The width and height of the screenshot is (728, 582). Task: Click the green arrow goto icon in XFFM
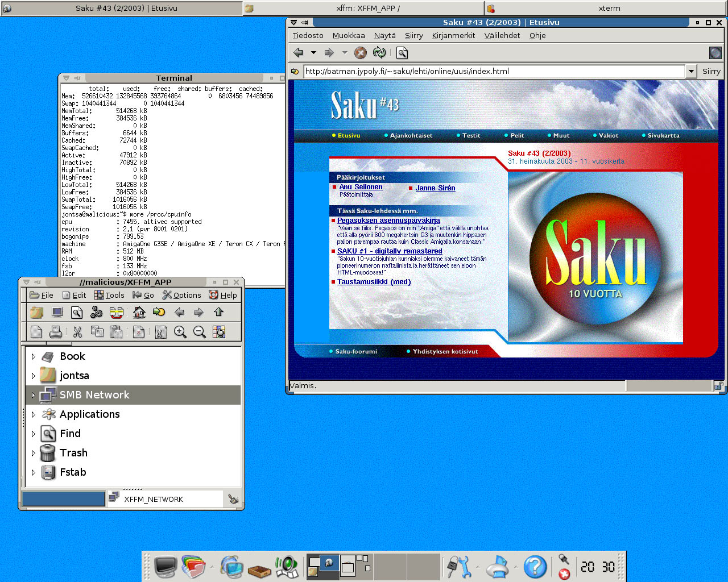(159, 312)
